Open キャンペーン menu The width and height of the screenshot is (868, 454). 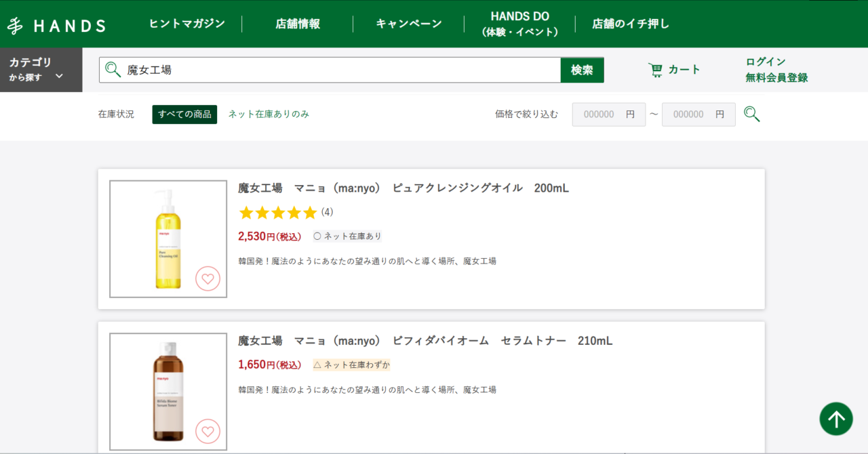(x=409, y=24)
